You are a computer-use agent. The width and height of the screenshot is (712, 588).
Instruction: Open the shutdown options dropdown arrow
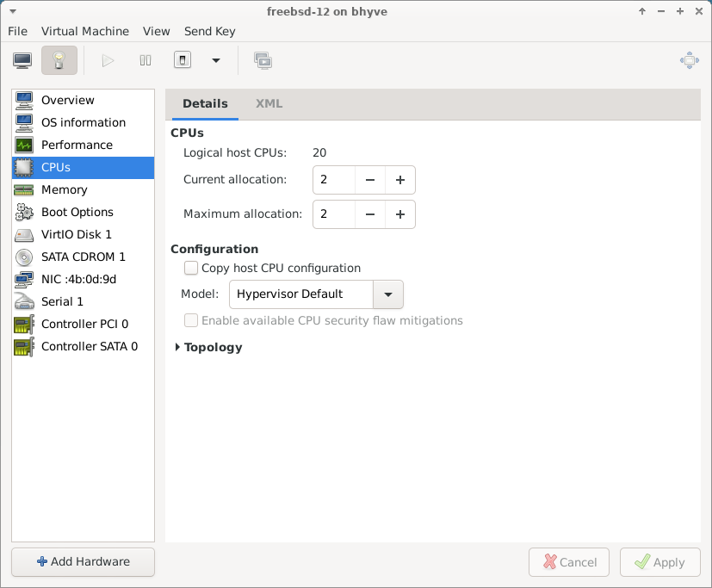(x=215, y=60)
